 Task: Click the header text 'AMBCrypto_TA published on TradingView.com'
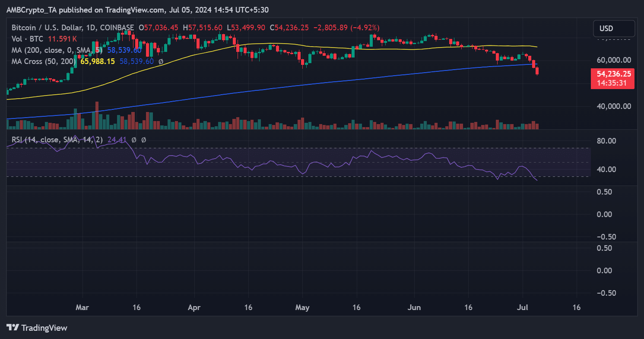(85, 10)
